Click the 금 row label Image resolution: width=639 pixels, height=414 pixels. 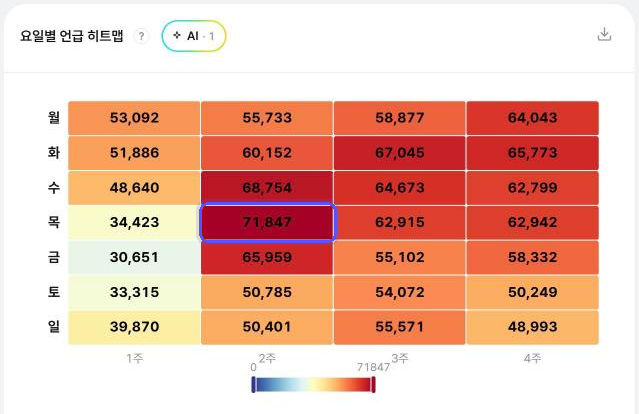[x=54, y=258]
